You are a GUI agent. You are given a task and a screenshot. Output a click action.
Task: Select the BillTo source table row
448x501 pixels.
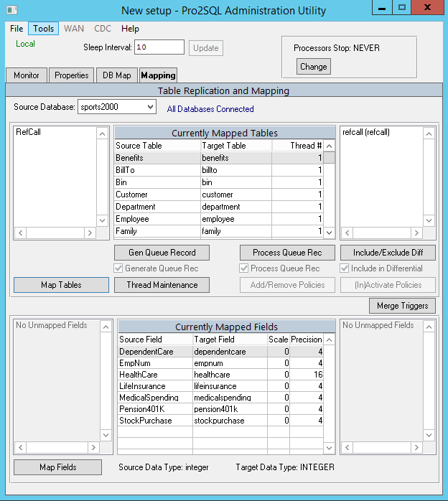coord(218,170)
